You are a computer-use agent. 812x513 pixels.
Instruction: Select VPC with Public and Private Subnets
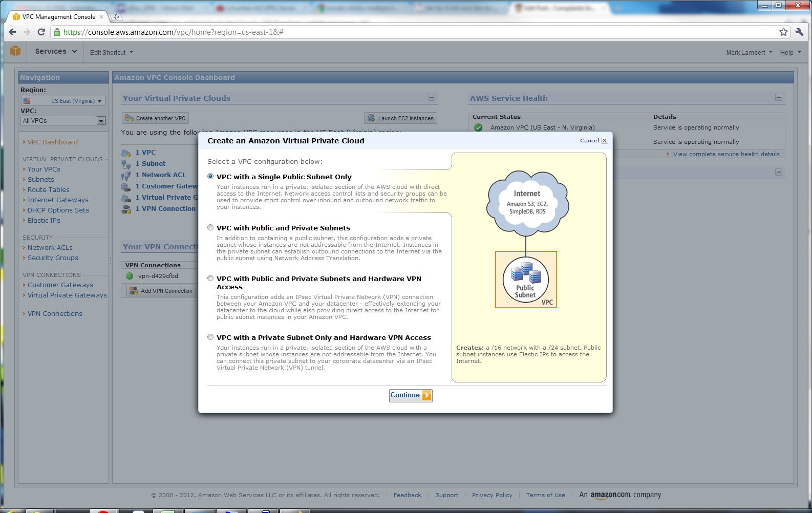click(x=210, y=227)
